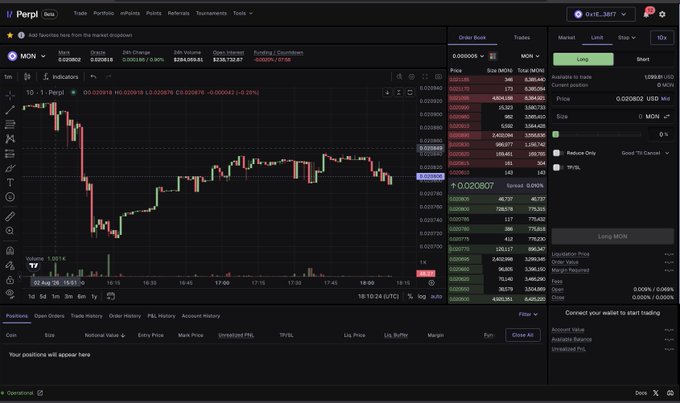Viewport: 680px width, 403px height.
Task: Open the notifications bell
Action: point(646,14)
